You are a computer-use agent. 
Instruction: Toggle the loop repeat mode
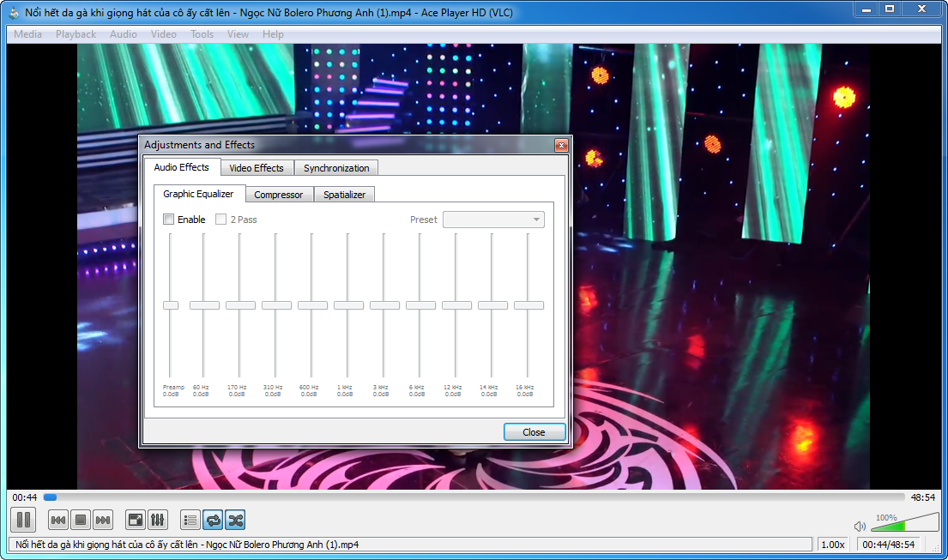tap(213, 520)
